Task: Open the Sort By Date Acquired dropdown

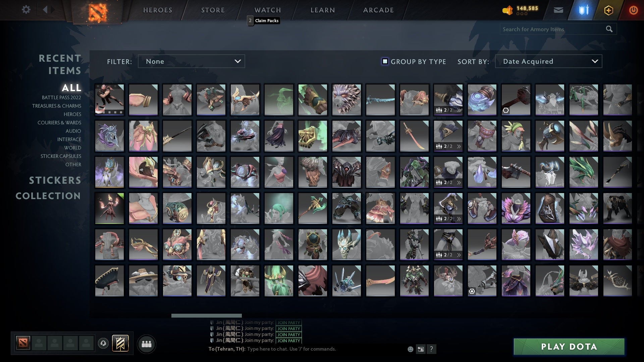Action: (x=548, y=61)
